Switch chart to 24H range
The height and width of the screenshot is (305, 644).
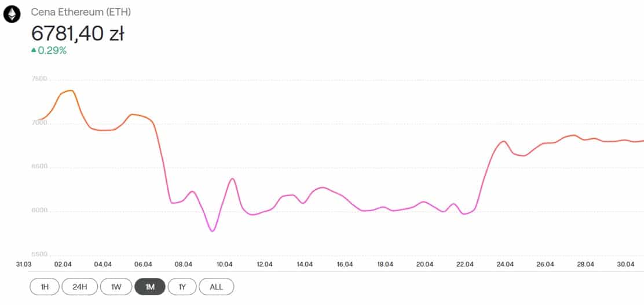[x=79, y=286]
